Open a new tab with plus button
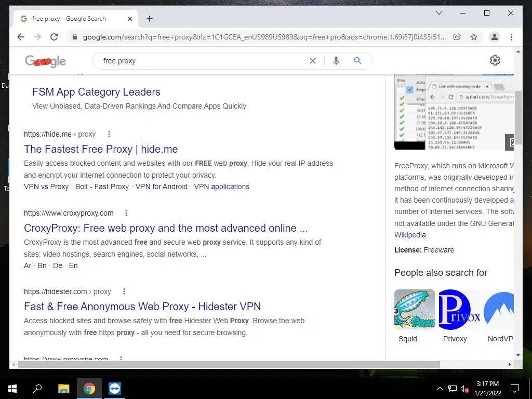 [x=149, y=19]
